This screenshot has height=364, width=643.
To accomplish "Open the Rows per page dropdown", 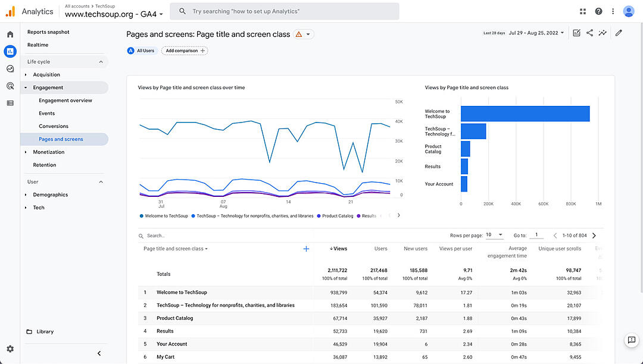I will tap(494, 235).
